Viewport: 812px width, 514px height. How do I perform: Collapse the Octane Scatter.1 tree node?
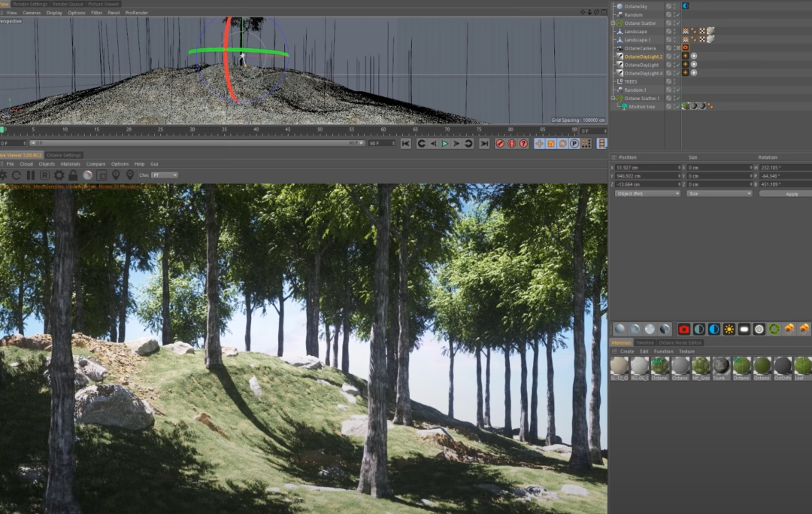click(x=613, y=98)
